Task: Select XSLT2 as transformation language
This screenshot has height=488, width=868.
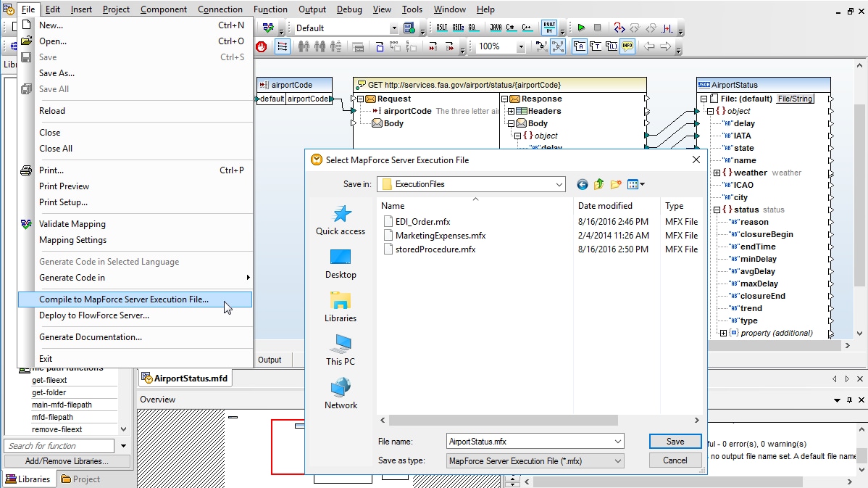Action: tap(458, 28)
